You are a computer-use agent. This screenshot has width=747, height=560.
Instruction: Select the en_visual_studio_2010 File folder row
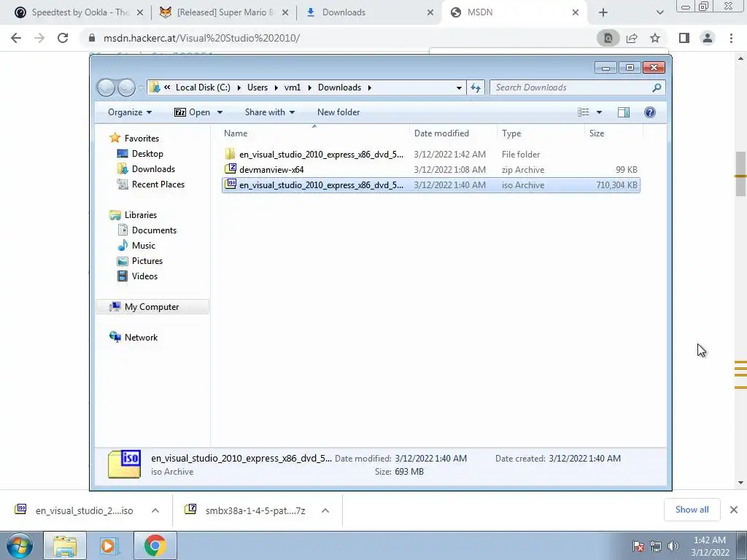tap(430, 155)
